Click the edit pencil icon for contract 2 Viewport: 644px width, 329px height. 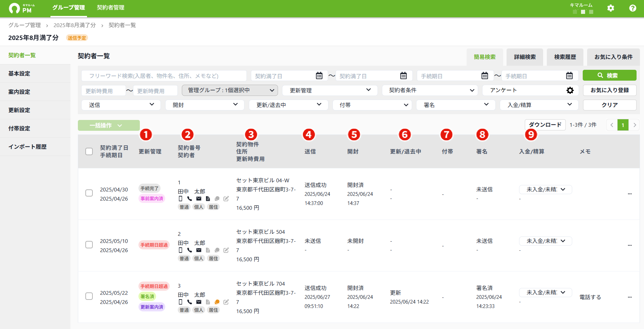(226, 250)
